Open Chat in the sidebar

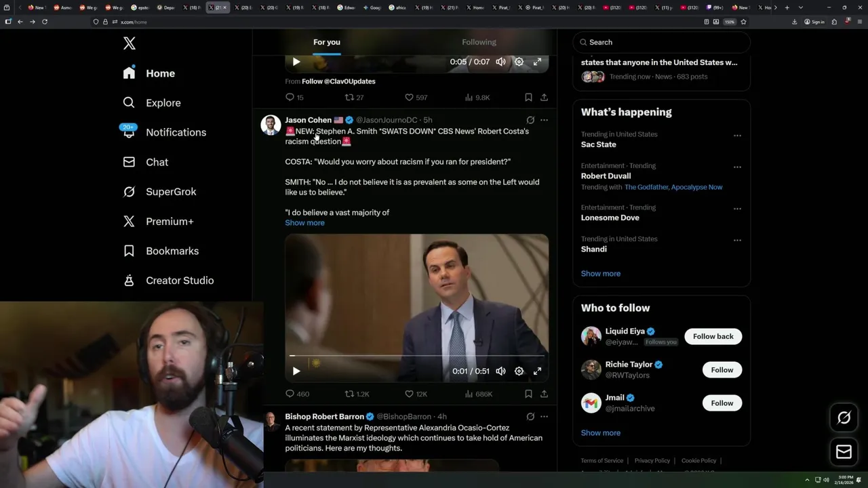tap(145, 162)
